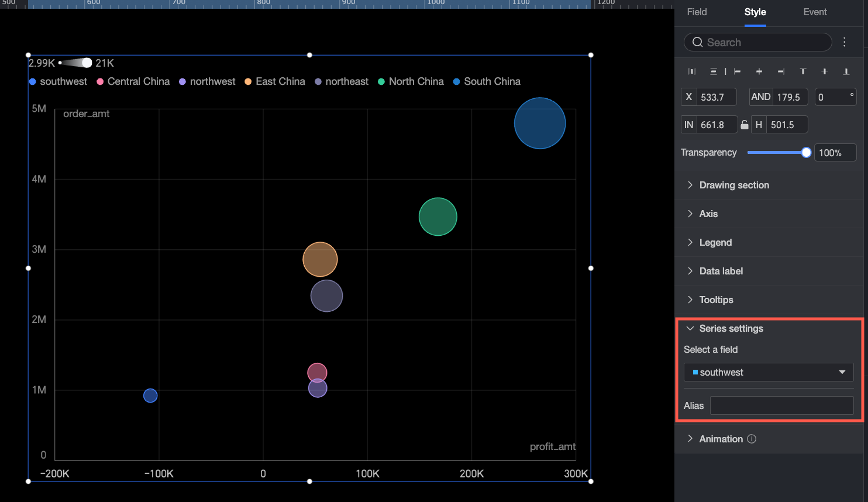
Task: Align the component to the right edge
Action: (781, 71)
